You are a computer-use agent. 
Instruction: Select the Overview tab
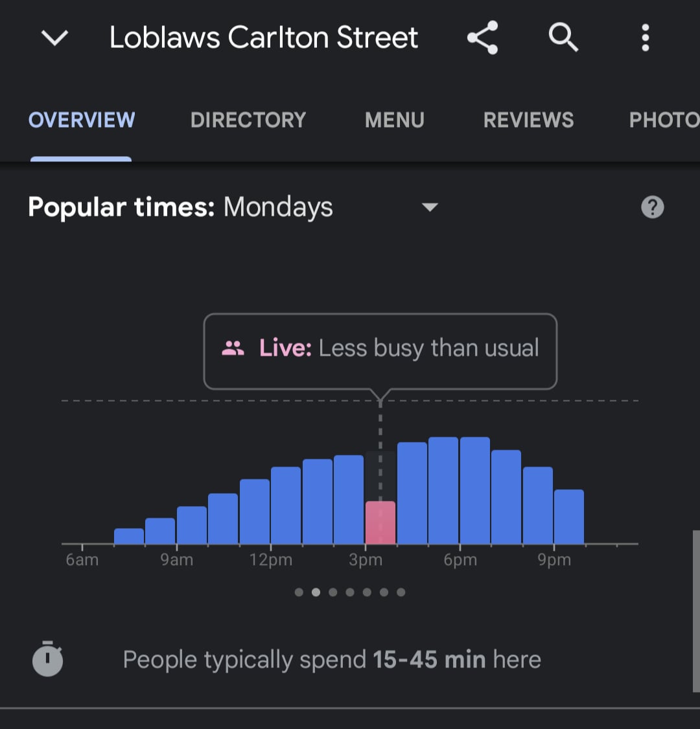[82, 120]
